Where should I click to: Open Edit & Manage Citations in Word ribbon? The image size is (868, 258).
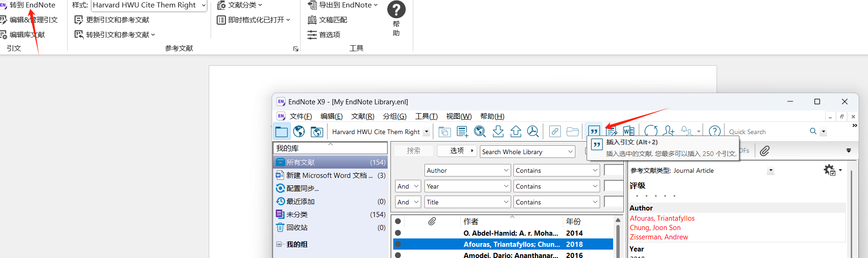pyautogui.click(x=29, y=20)
